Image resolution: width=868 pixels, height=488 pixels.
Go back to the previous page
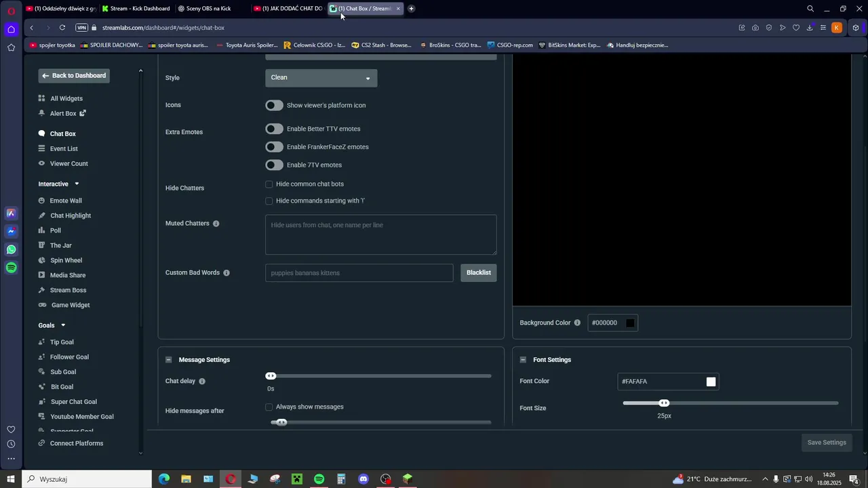pyautogui.click(x=32, y=28)
